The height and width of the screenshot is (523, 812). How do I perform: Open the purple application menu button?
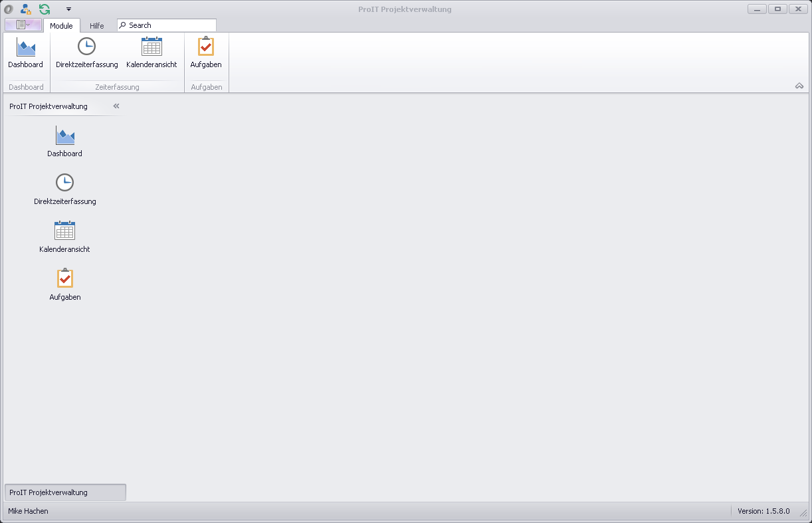click(x=23, y=25)
